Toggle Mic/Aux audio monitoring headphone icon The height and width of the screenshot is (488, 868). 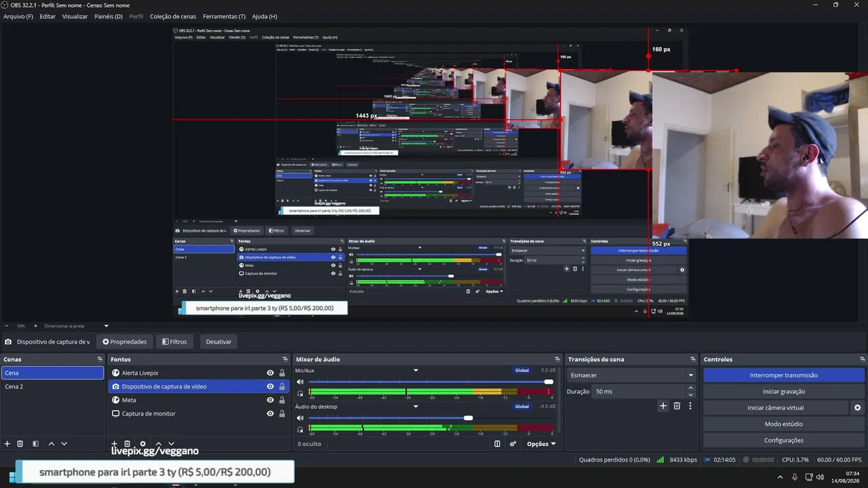pos(300,394)
